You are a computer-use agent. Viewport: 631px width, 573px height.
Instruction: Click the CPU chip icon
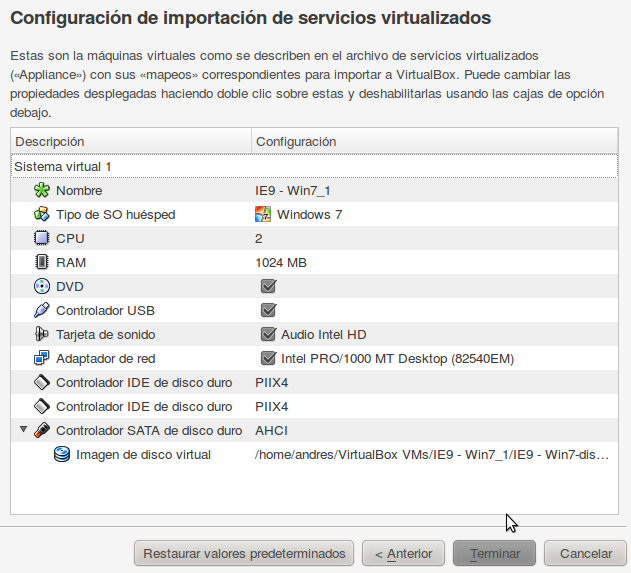click(42, 238)
